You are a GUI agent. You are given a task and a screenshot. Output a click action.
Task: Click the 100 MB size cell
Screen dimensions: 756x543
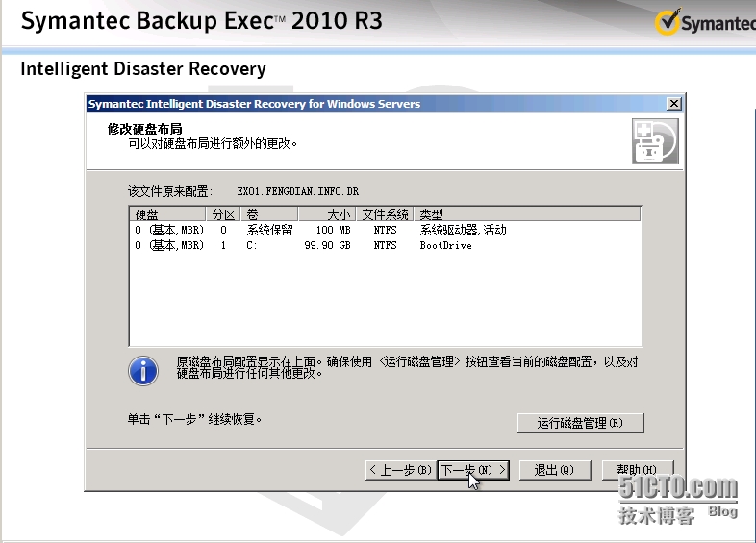click(x=333, y=230)
